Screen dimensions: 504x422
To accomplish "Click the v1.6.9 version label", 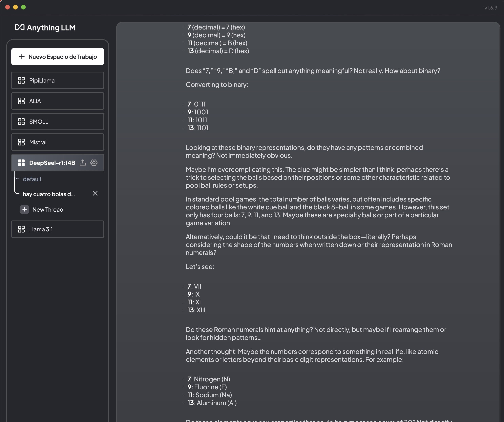I will pyautogui.click(x=491, y=8).
